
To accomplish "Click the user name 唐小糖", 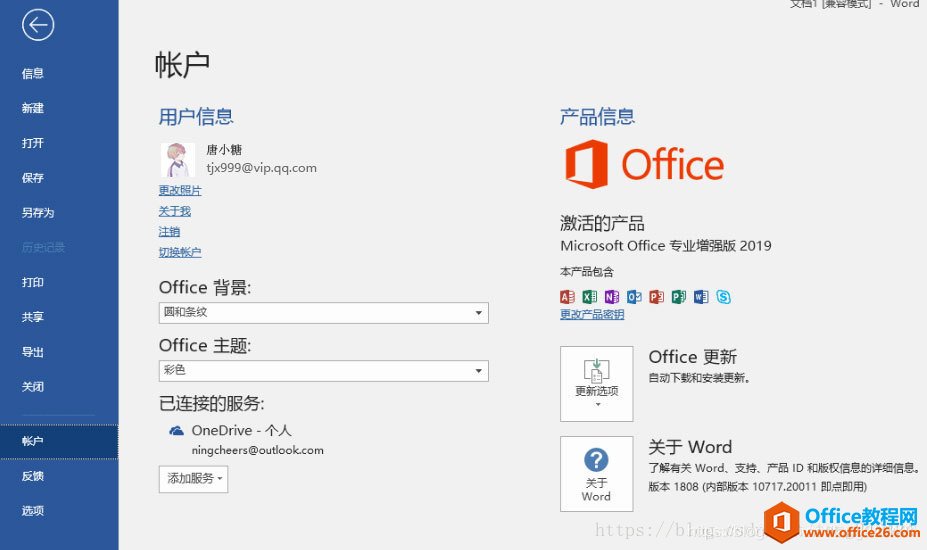I will (224, 150).
